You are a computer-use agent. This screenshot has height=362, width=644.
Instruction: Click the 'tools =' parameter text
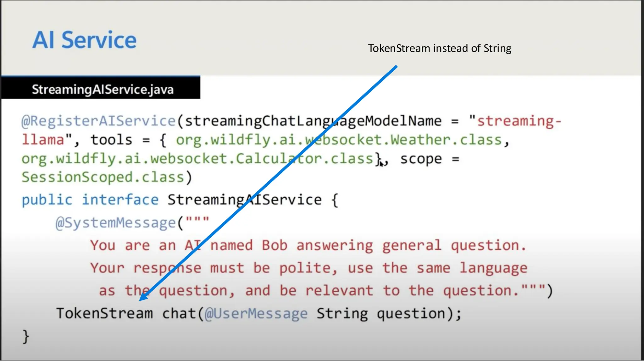coord(120,140)
